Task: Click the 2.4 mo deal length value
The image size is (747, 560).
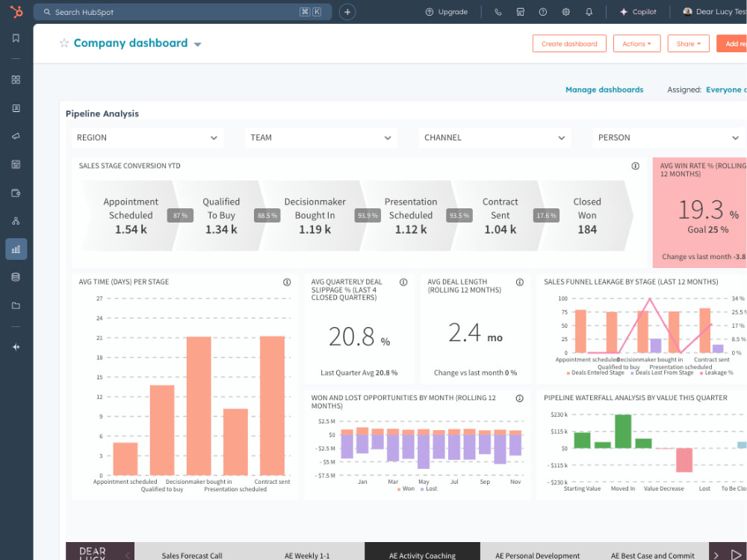Action: tap(475, 332)
